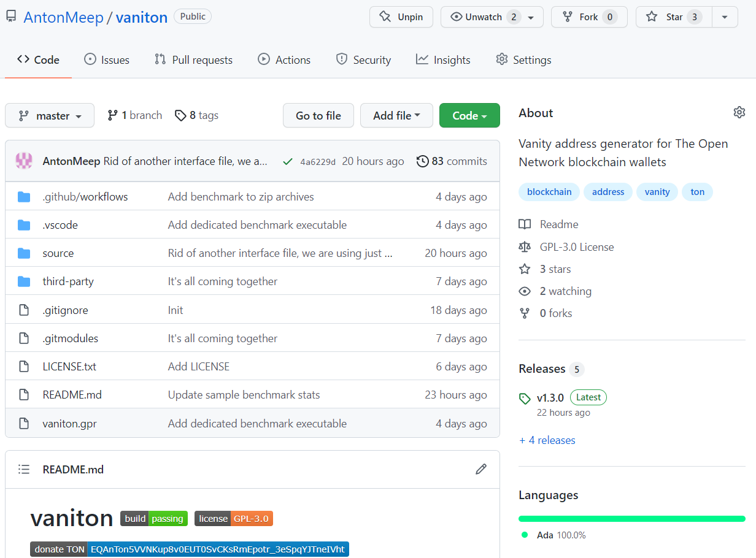Click the fork icon beside 0 forks
Image resolution: width=756 pixels, height=558 pixels.
tap(525, 313)
